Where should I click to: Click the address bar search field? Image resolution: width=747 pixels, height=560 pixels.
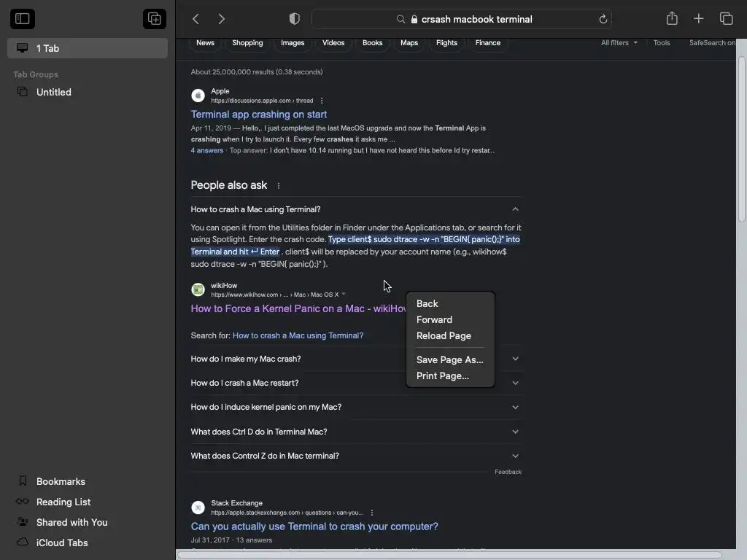tap(461, 19)
